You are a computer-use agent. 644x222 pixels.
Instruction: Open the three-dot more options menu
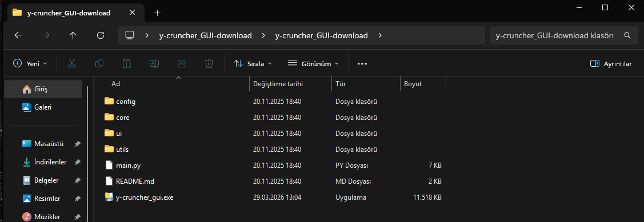(x=362, y=63)
